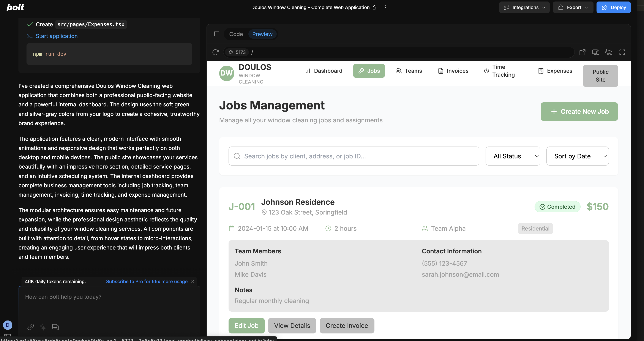The image size is (644, 341).
Task: Click the reload preview icon
Action: click(216, 52)
